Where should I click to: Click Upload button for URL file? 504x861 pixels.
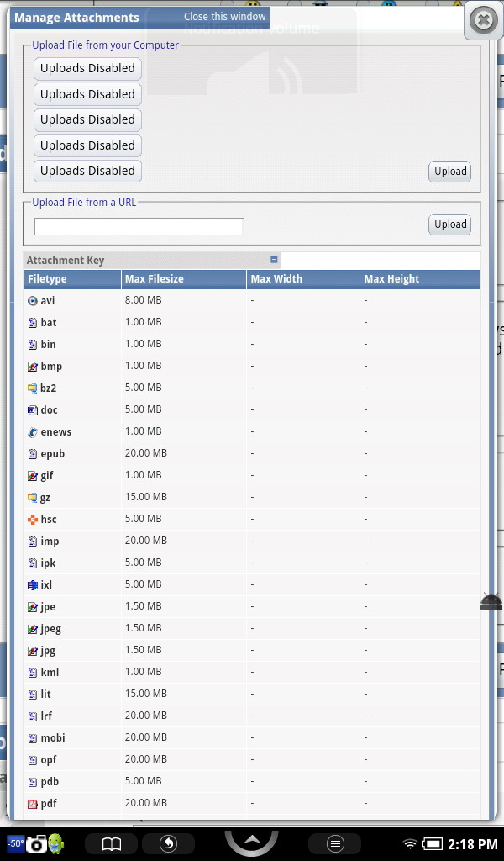(x=449, y=224)
